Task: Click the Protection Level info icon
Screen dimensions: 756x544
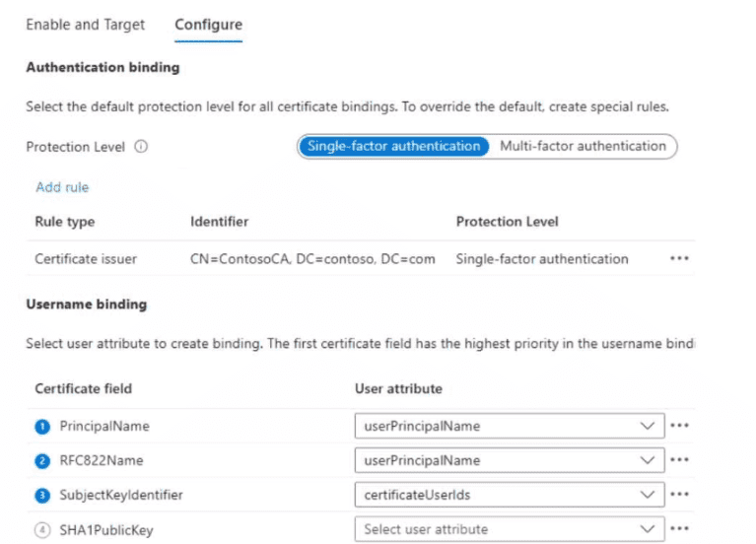Action: pos(141,147)
